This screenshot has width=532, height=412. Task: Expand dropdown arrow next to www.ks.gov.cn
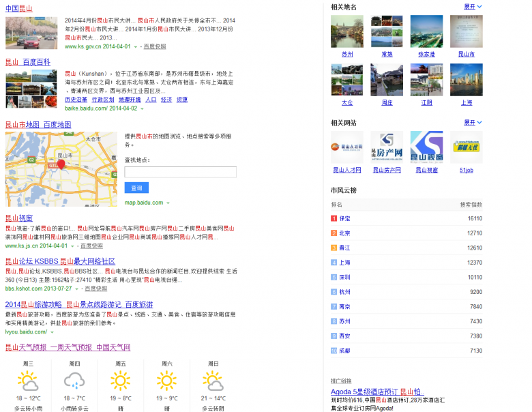pos(135,47)
